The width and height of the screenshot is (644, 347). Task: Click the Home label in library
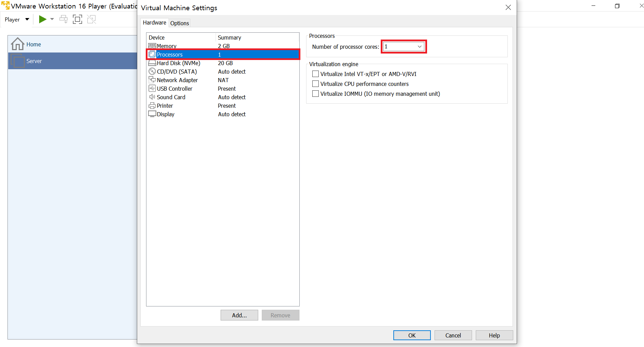click(34, 44)
